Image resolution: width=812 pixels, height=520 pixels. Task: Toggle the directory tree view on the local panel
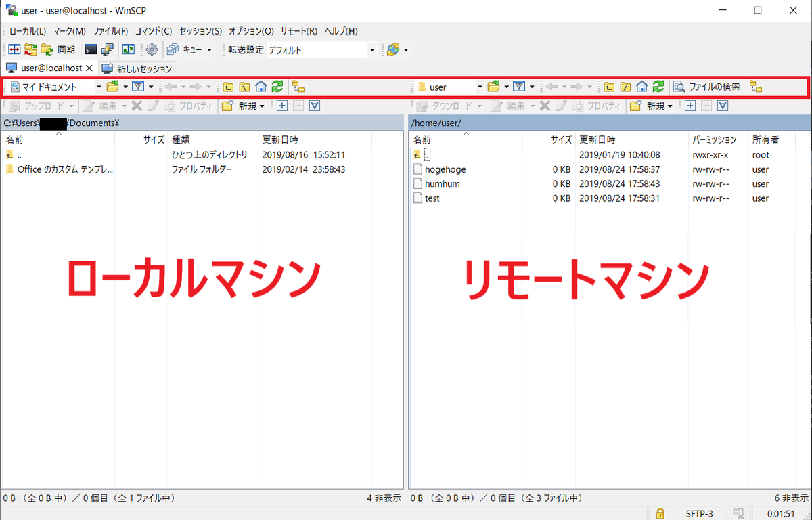tap(298, 87)
